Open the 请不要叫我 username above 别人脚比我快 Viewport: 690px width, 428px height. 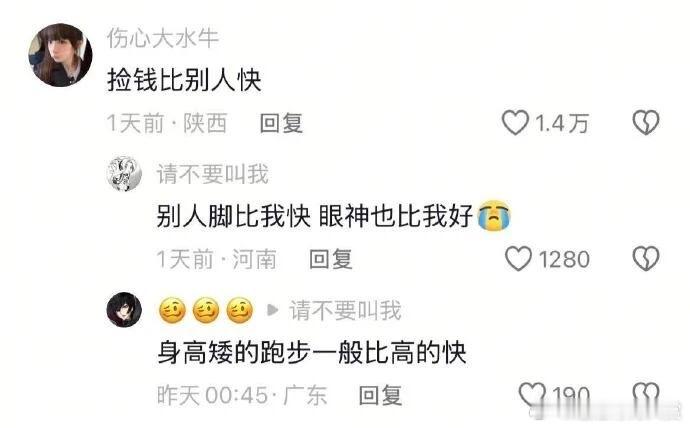click(213, 174)
